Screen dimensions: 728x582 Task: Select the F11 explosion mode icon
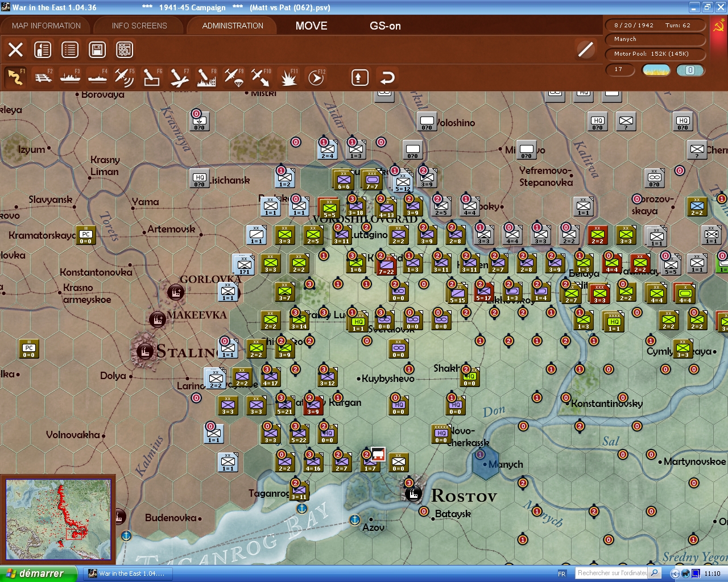[x=288, y=77]
